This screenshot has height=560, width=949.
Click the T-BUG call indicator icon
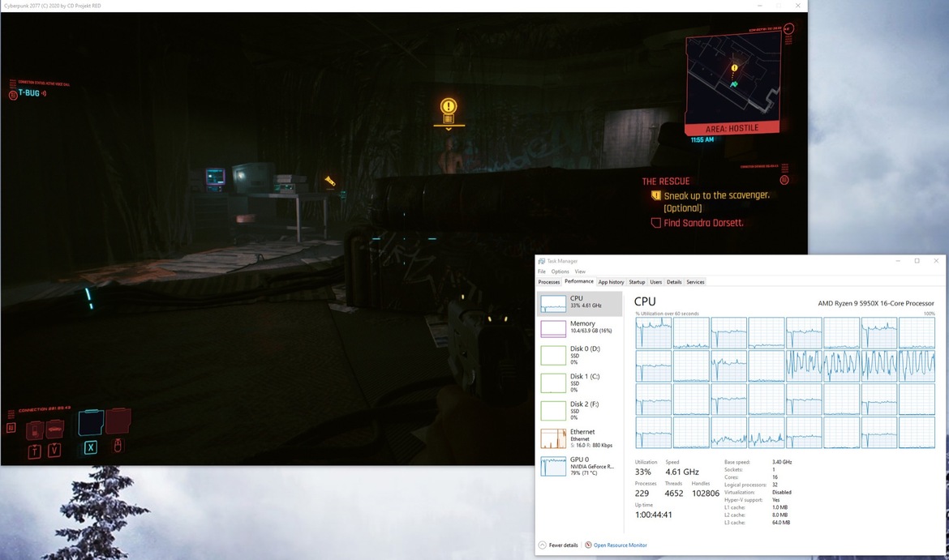tap(13, 94)
